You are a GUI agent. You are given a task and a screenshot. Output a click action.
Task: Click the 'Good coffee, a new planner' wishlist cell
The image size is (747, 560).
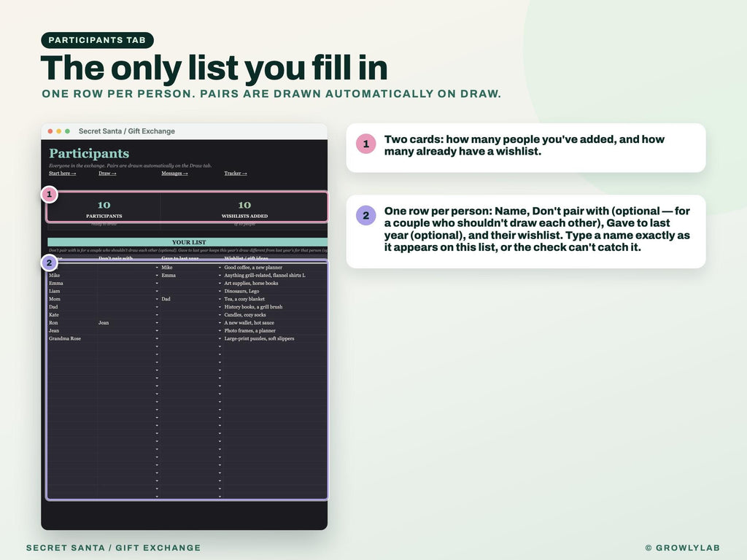275,268
